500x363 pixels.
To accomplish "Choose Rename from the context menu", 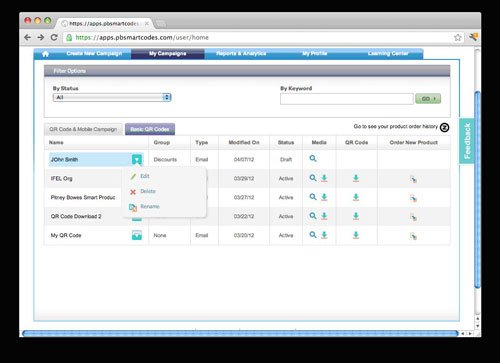I will 150,207.
